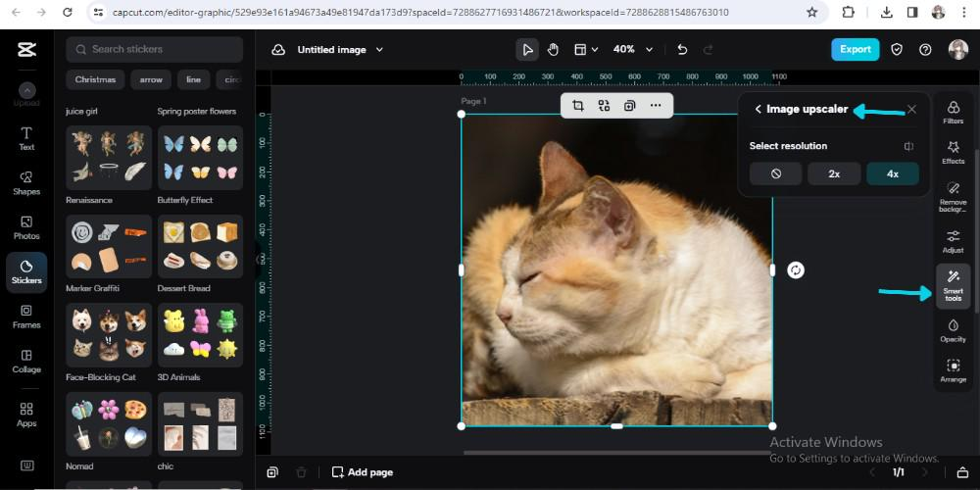980x490 pixels.
Task: Open the chic sticker pack
Action: [201, 423]
